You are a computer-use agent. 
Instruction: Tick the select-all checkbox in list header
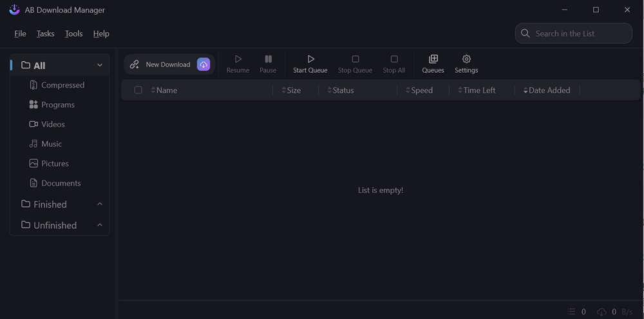pyautogui.click(x=138, y=90)
